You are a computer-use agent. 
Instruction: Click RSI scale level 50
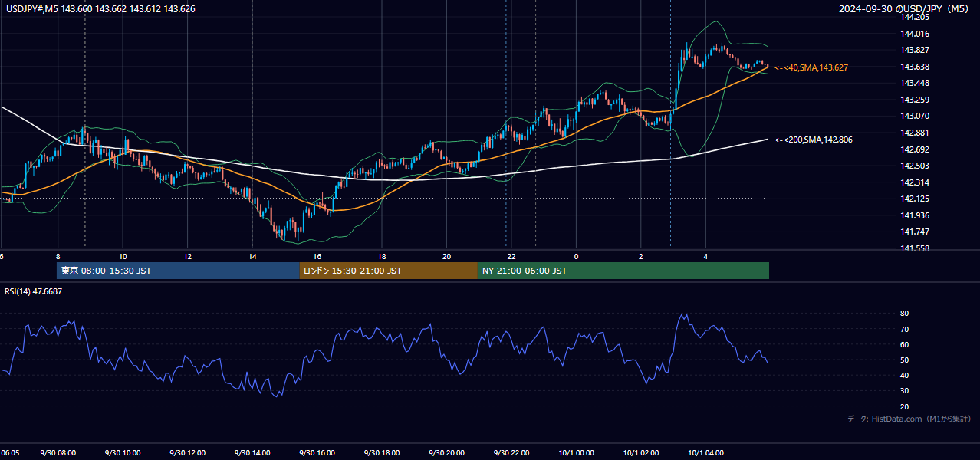pos(905,360)
